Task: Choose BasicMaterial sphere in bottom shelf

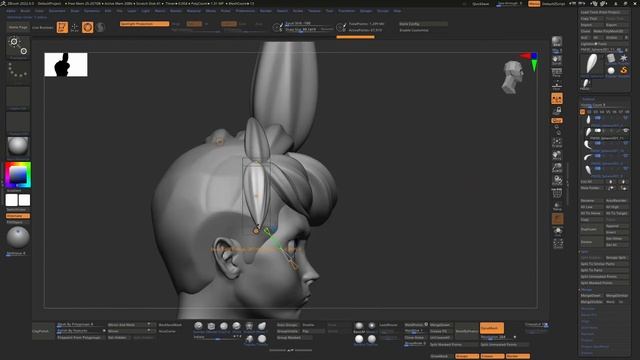Action: 359,326
